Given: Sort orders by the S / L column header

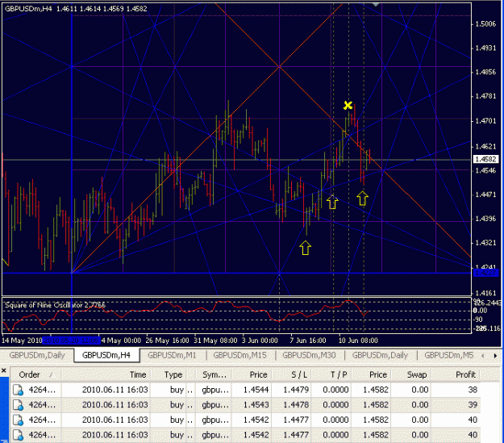Looking at the screenshot, I should tap(291, 374).
